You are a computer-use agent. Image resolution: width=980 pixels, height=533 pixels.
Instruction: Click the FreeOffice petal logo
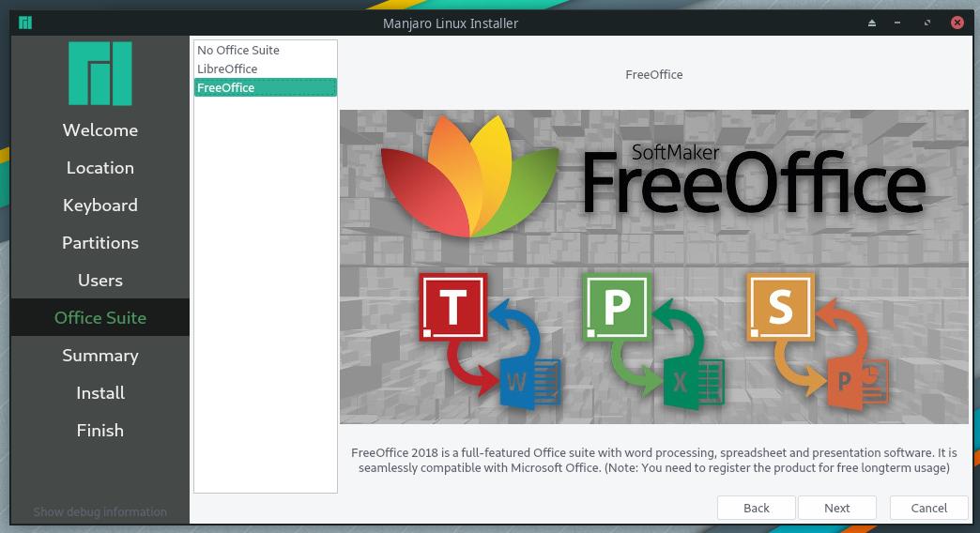[x=469, y=176]
